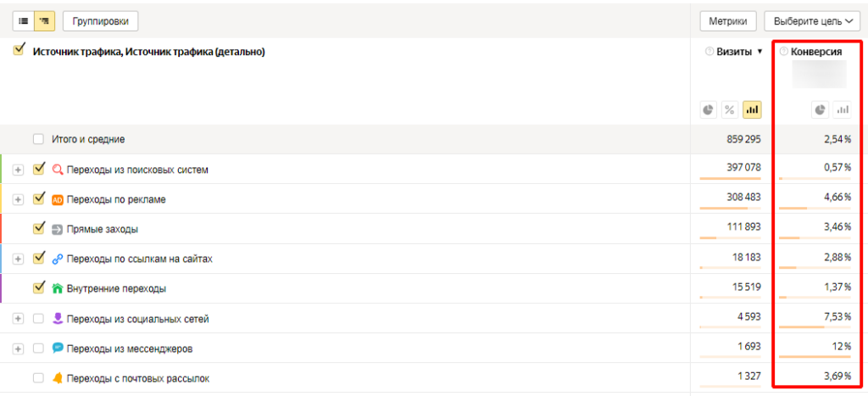868x396 pixels.
Task: Expand Переходы по рекламе row
Action: (x=19, y=199)
